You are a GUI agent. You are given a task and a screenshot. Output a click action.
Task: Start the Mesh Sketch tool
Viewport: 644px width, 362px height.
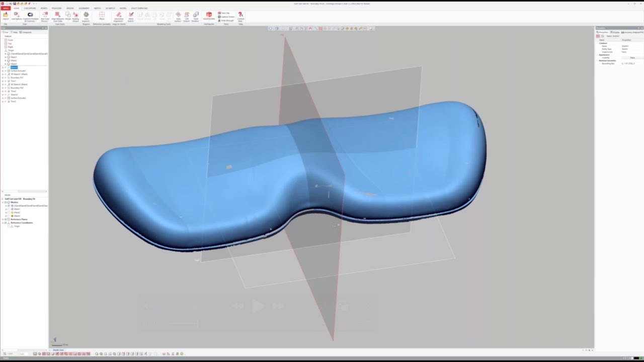131,17
